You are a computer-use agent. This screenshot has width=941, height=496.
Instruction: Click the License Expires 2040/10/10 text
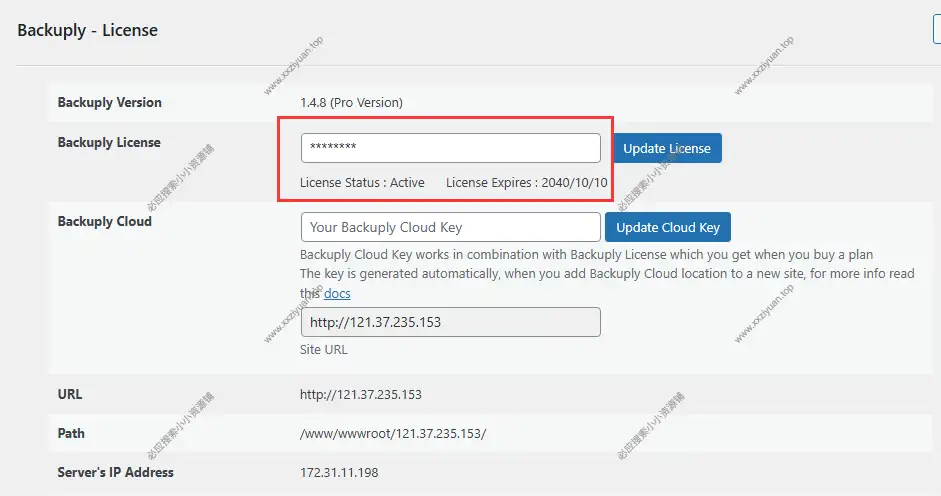pos(526,183)
